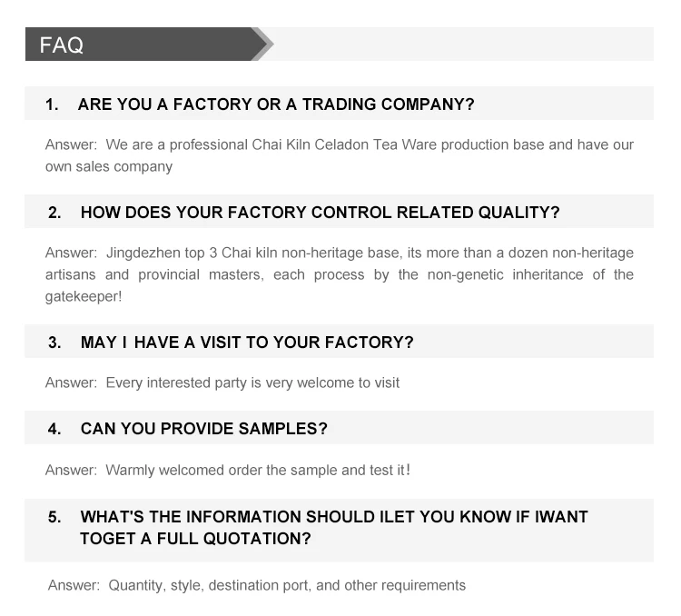Expand question 1 about factory or trading company
The image size is (681, 616).
coord(276,104)
